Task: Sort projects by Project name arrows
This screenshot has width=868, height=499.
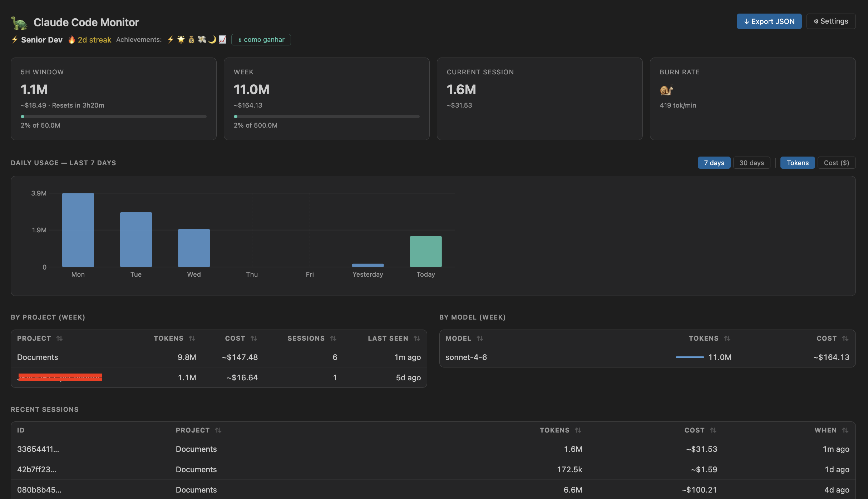Action: pyautogui.click(x=59, y=339)
